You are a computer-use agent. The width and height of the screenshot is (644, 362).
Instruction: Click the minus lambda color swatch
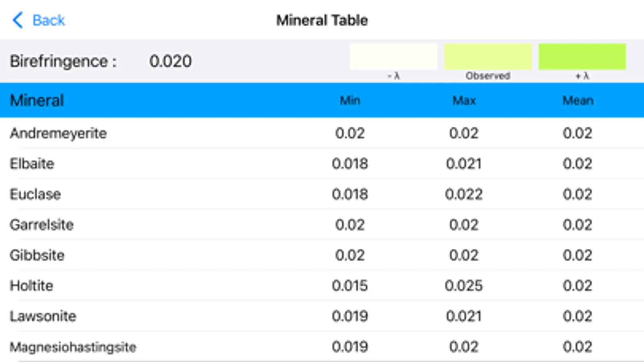tap(393, 57)
